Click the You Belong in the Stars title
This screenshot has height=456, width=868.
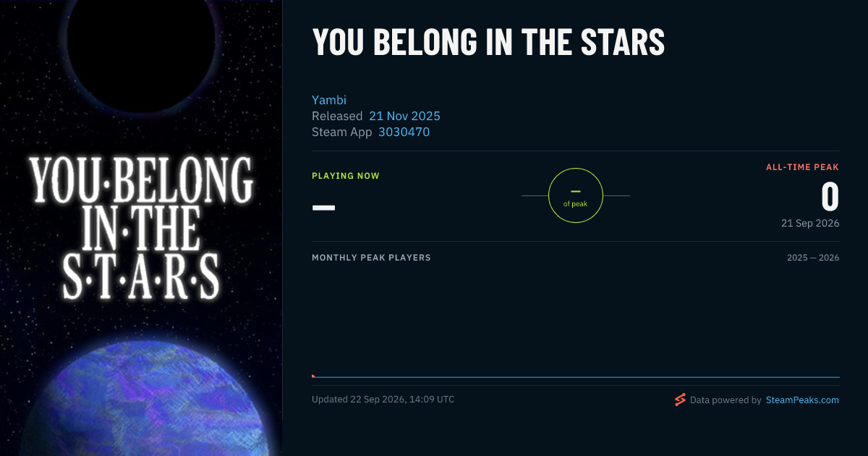488,42
